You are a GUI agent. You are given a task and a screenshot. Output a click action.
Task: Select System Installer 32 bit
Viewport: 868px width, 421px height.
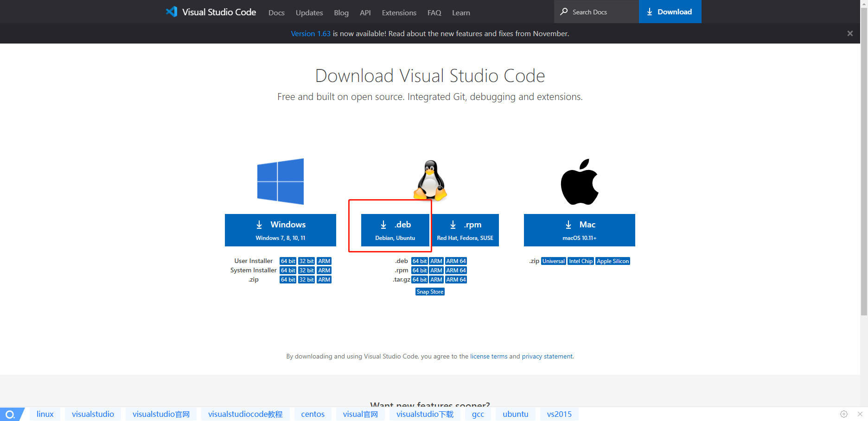(x=306, y=270)
